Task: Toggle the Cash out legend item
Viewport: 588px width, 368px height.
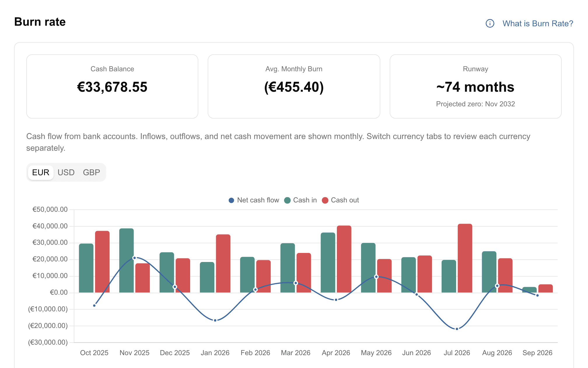Action: [340, 200]
